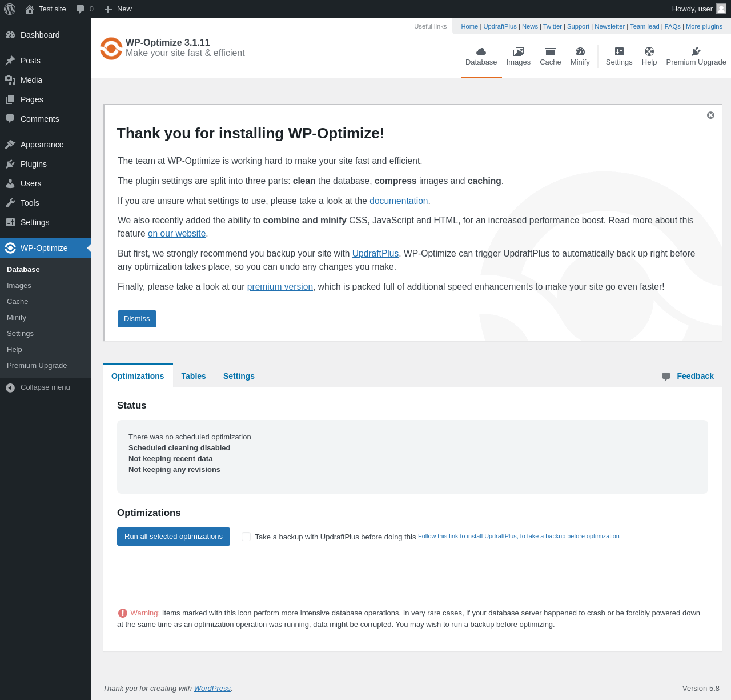
Task: Open the Premium Upgrade plug icon
Action: pos(696,51)
